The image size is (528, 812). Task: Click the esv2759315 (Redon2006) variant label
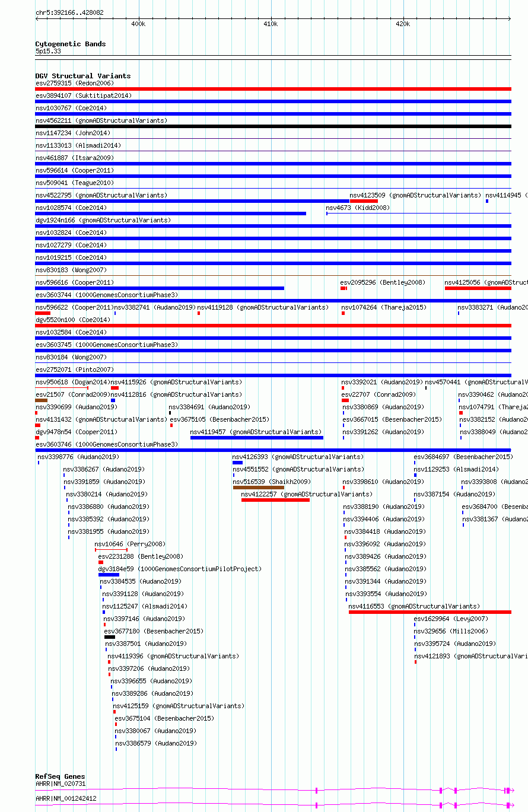pos(75,83)
